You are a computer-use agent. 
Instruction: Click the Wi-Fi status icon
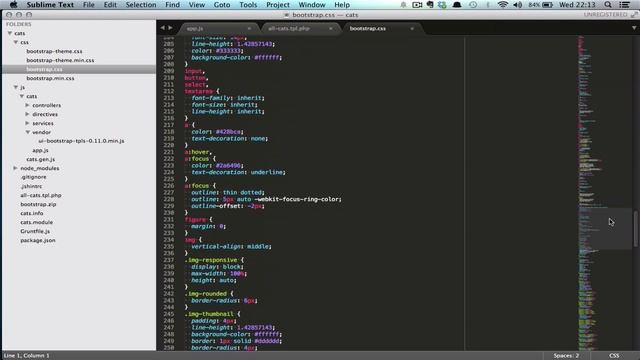pyautogui.click(x=502, y=5)
